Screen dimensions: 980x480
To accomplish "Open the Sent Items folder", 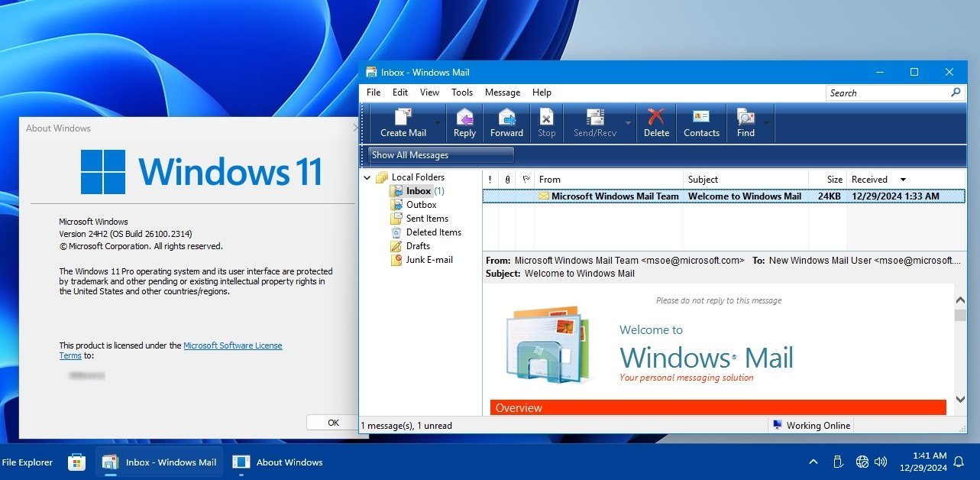I will (x=427, y=219).
